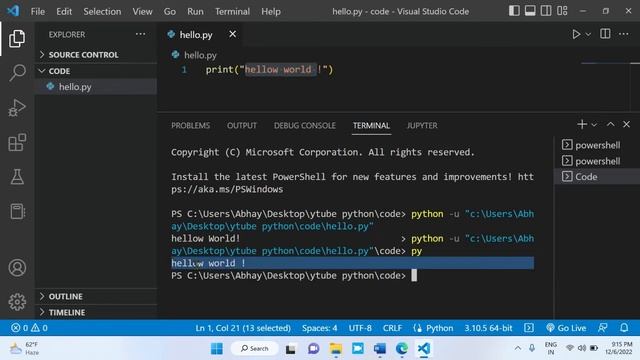The width and height of the screenshot is (640, 360).
Task: Click the errors and warnings status item
Action: pos(29,328)
